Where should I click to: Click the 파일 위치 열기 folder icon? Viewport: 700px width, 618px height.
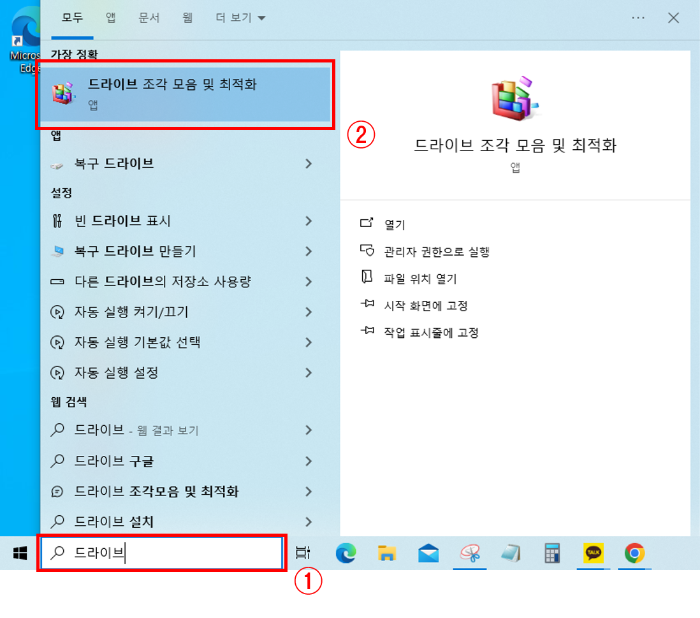click(x=367, y=277)
